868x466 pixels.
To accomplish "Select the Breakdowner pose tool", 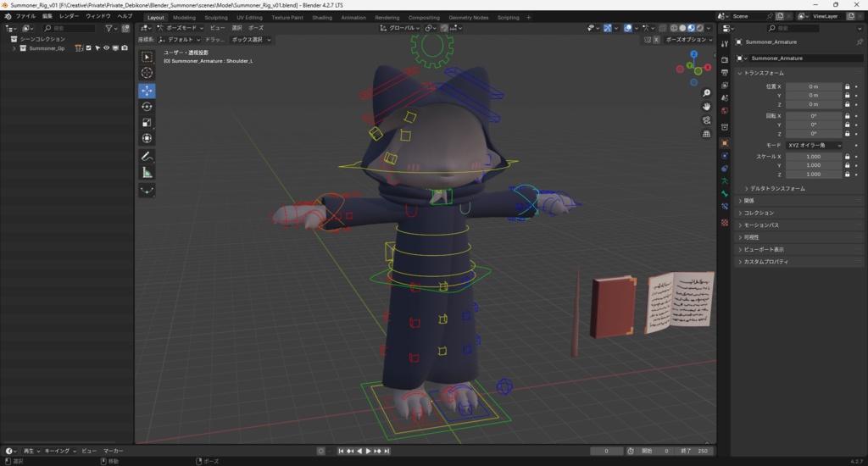I will click(x=147, y=191).
